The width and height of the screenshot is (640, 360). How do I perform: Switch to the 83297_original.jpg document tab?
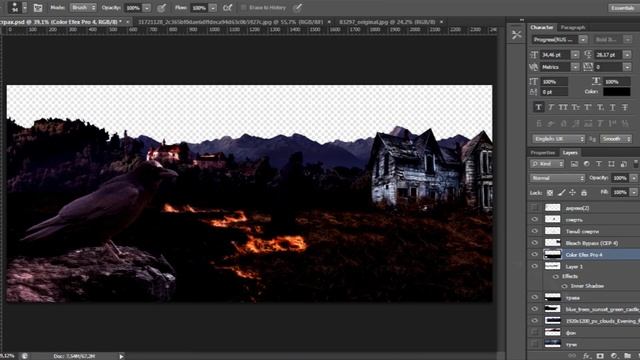point(387,22)
